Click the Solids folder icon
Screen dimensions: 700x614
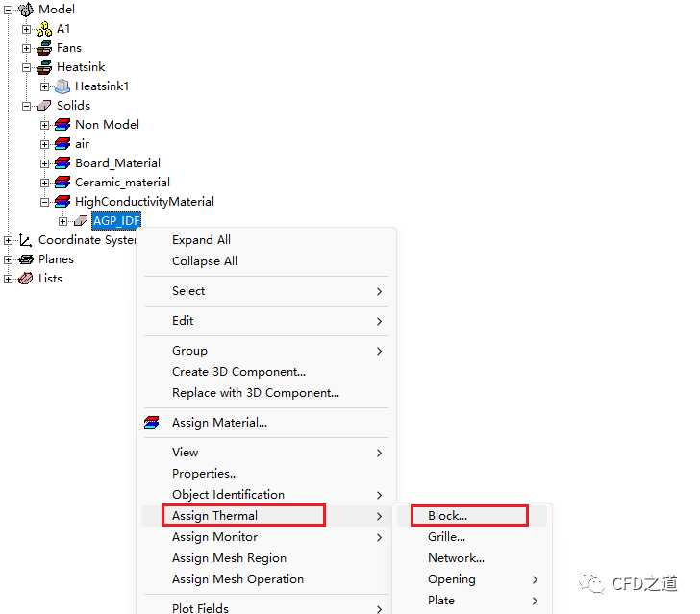[44, 106]
